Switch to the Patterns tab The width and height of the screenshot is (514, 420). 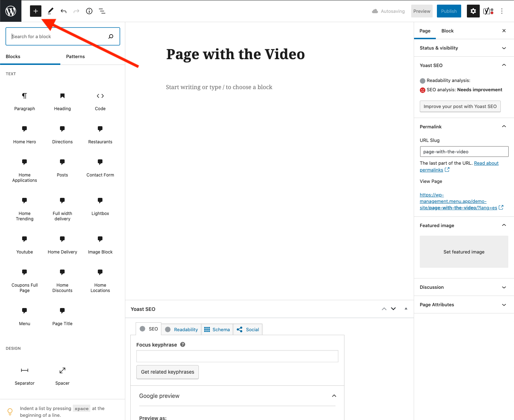75,57
